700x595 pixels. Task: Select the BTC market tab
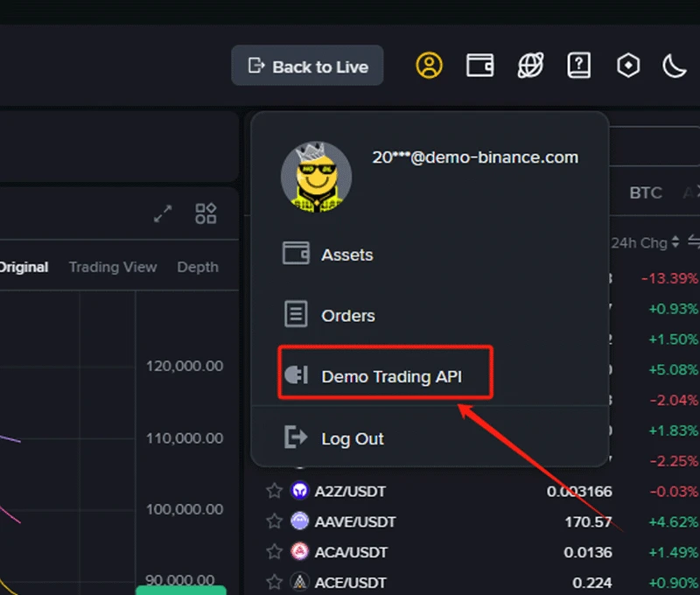(646, 192)
